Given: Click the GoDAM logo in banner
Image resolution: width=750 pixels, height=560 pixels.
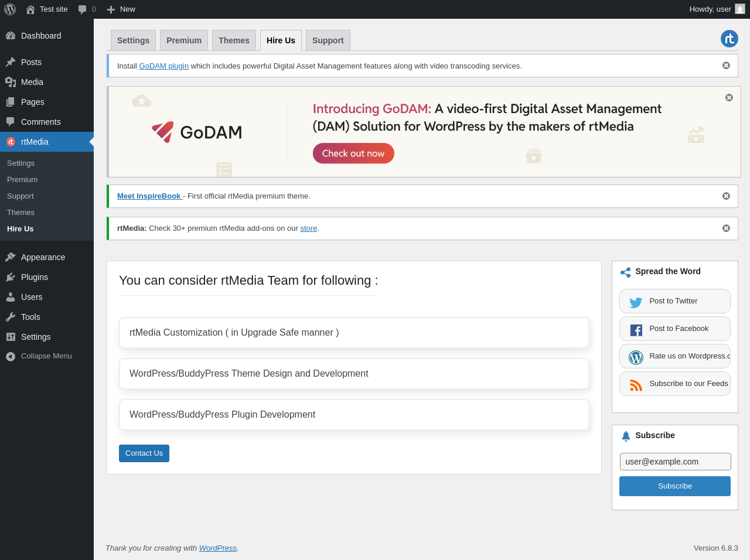Looking at the screenshot, I should (x=197, y=132).
